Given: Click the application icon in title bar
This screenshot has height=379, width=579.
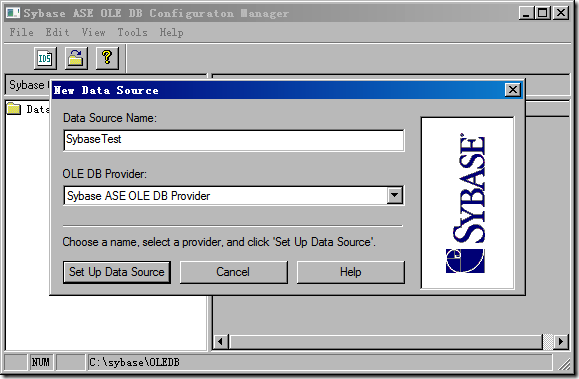Looking at the screenshot, I should [13, 13].
